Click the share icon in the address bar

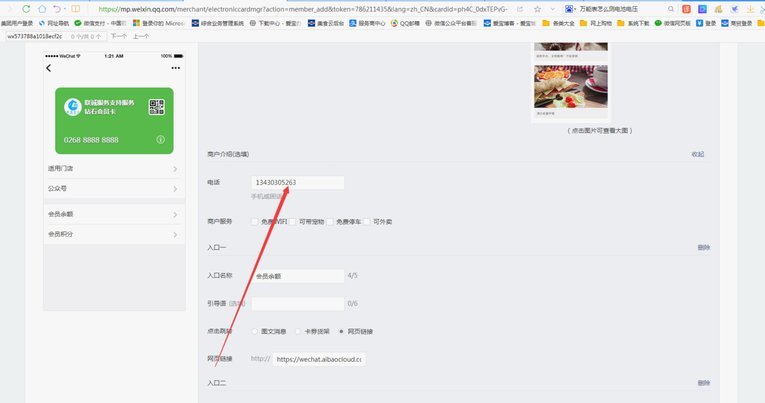520,9
